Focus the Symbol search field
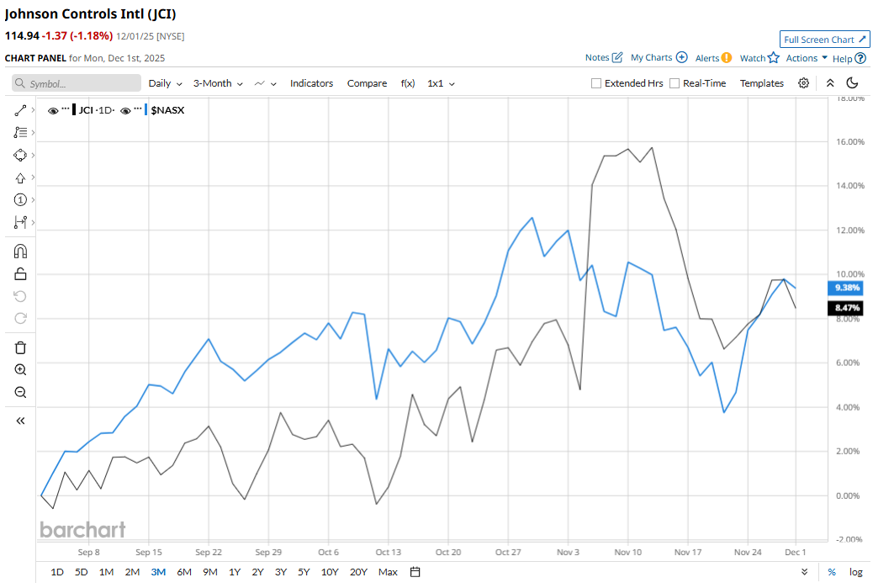 (x=77, y=83)
